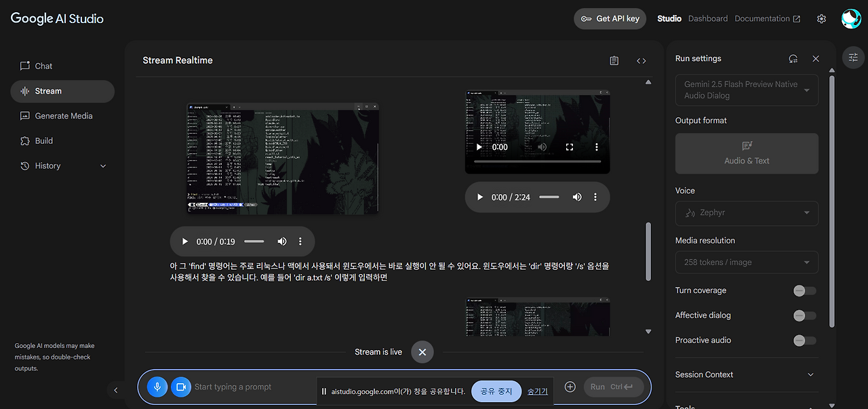Expand the History section chevron

103,165
